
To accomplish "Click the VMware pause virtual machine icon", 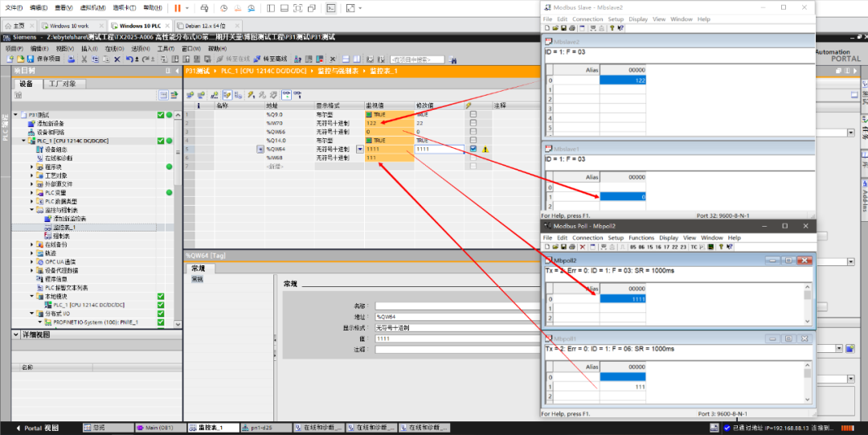I will 177,7.
